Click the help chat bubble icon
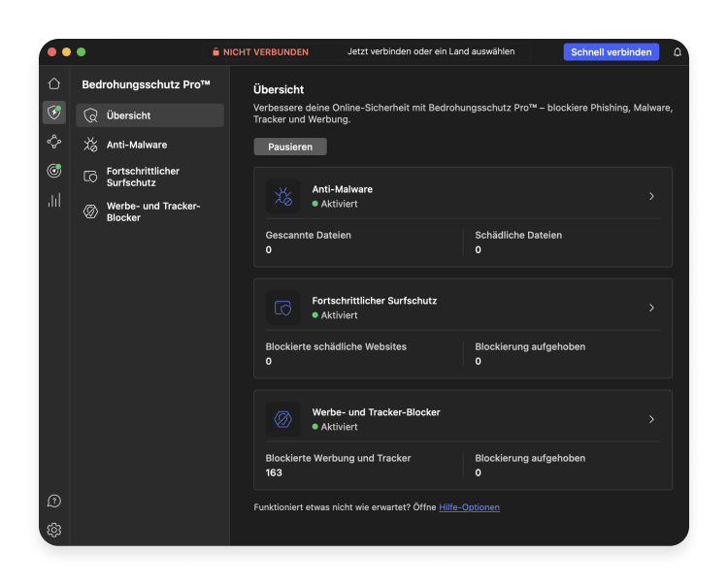Viewport: 728px width, 585px height. tap(54, 501)
